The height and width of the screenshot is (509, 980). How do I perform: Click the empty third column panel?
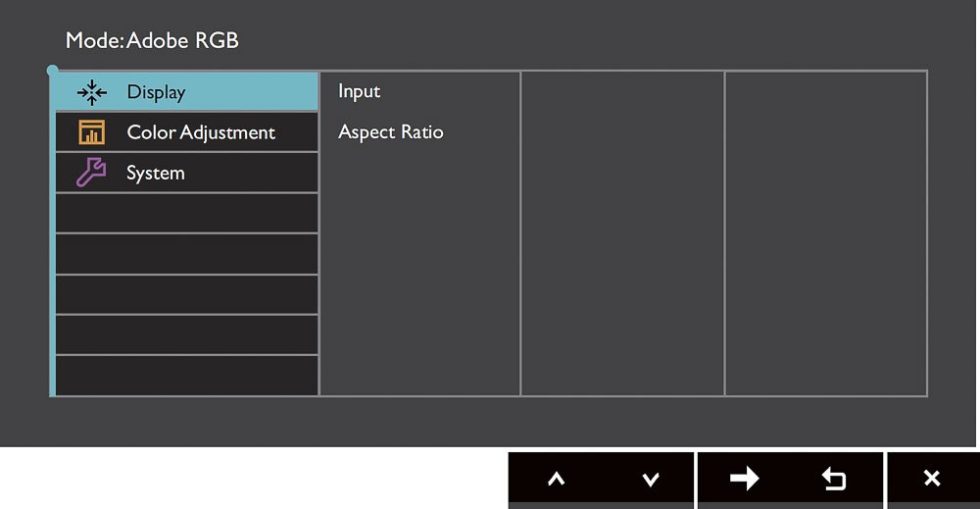pyautogui.click(x=622, y=233)
